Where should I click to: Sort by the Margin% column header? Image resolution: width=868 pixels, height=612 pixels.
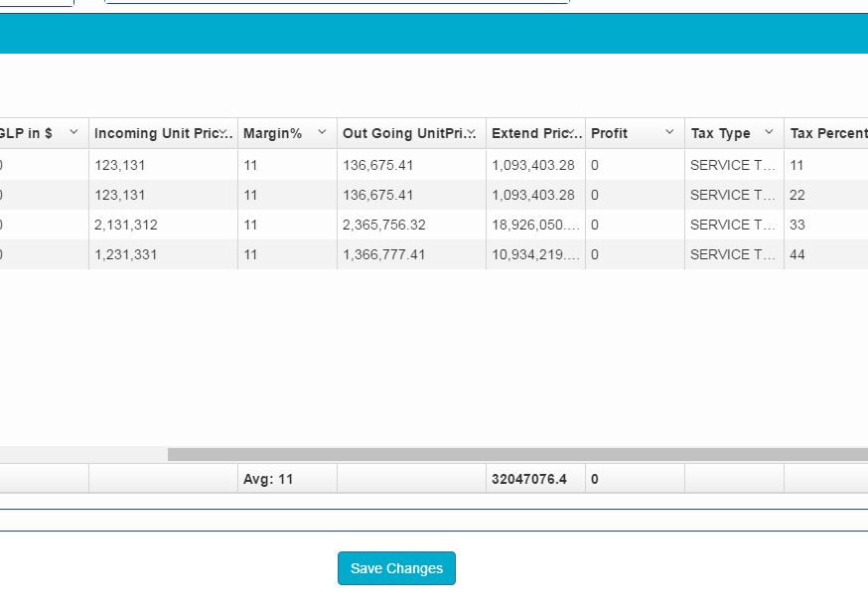(273, 133)
